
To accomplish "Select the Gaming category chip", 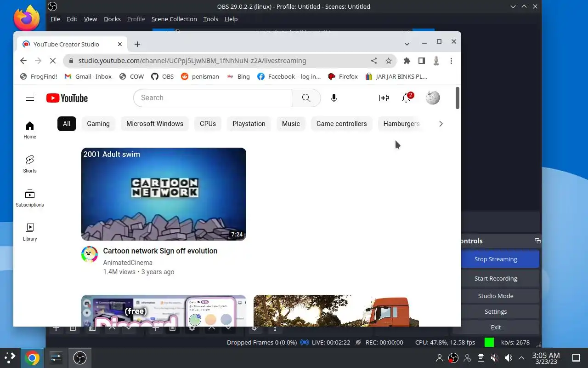I will pyautogui.click(x=98, y=124).
